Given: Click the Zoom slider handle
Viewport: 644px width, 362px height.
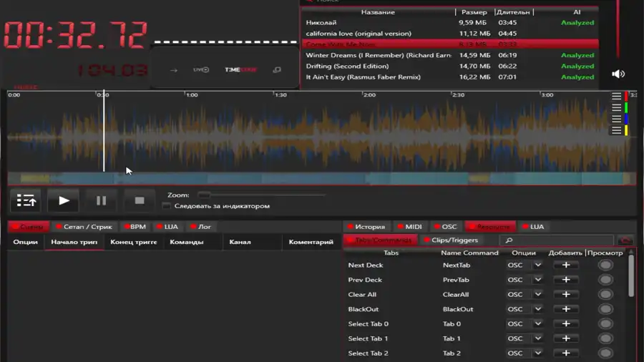Looking at the screenshot, I should coord(205,195).
